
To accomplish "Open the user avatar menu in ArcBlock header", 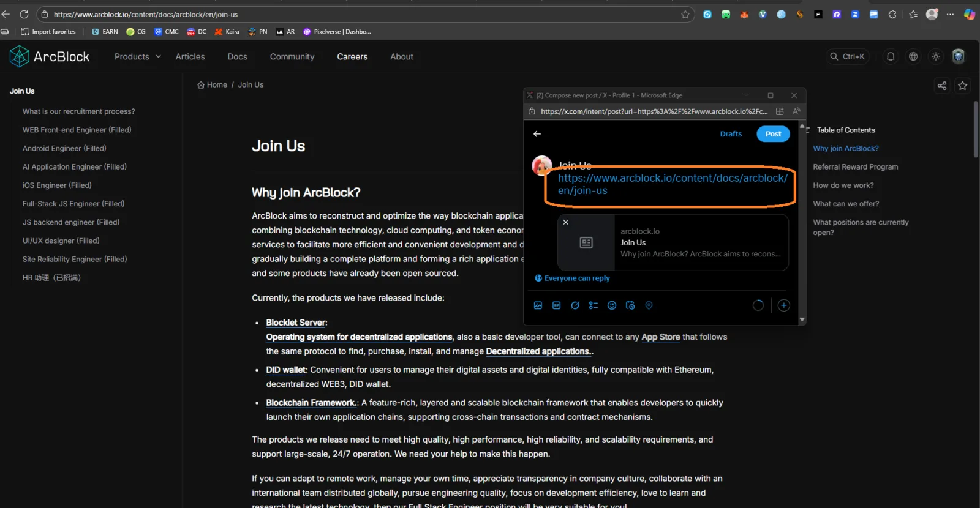I will click(x=959, y=56).
